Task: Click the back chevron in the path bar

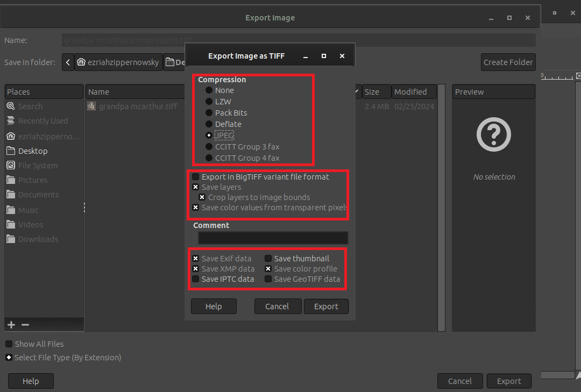Action: click(x=68, y=62)
